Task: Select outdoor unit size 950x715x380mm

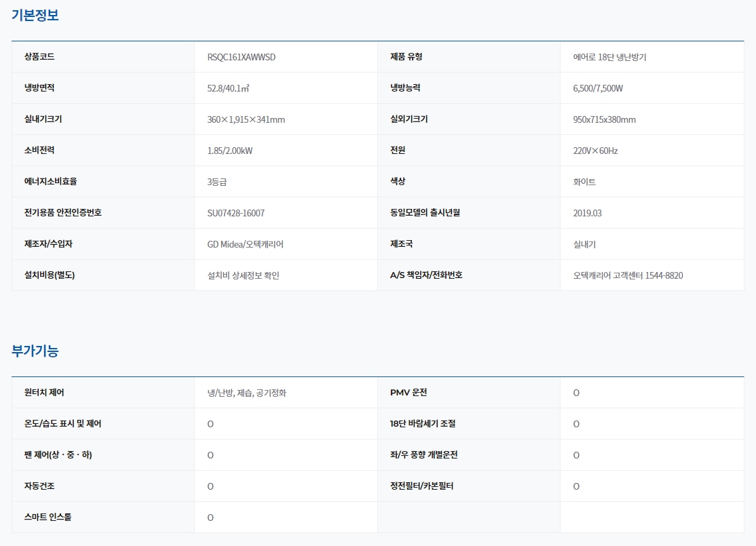Action: pyautogui.click(x=604, y=119)
